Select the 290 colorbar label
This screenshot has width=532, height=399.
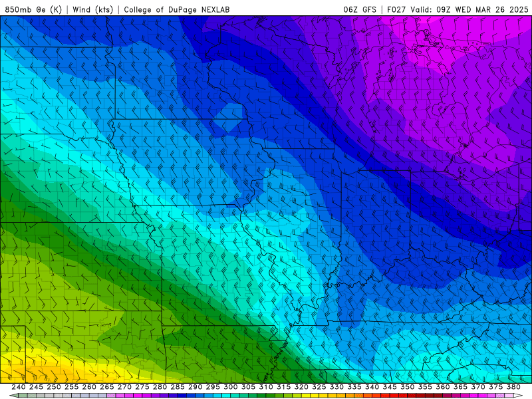coord(195,387)
